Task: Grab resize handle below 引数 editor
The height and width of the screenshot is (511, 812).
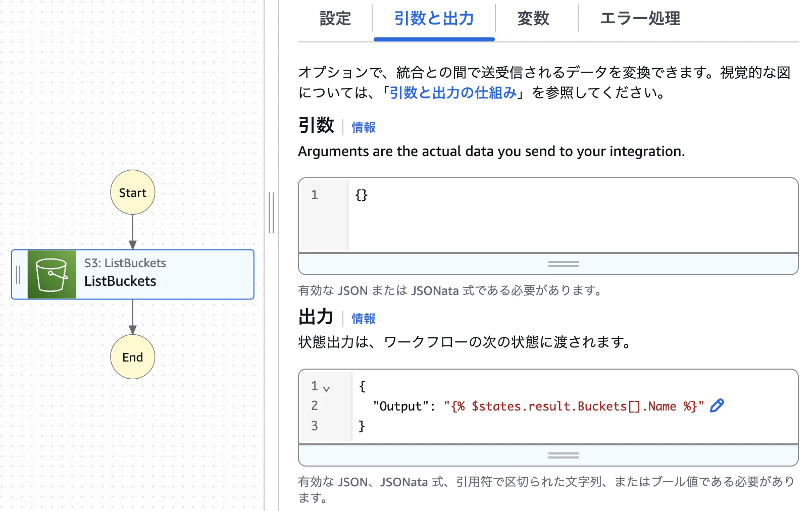Action: [564, 264]
